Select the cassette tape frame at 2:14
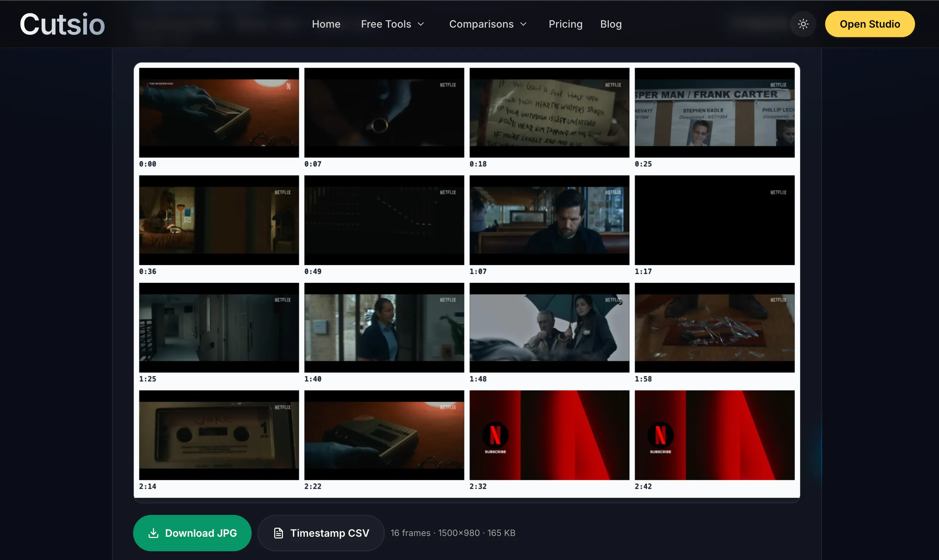This screenshot has width=939, height=560. click(x=219, y=435)
